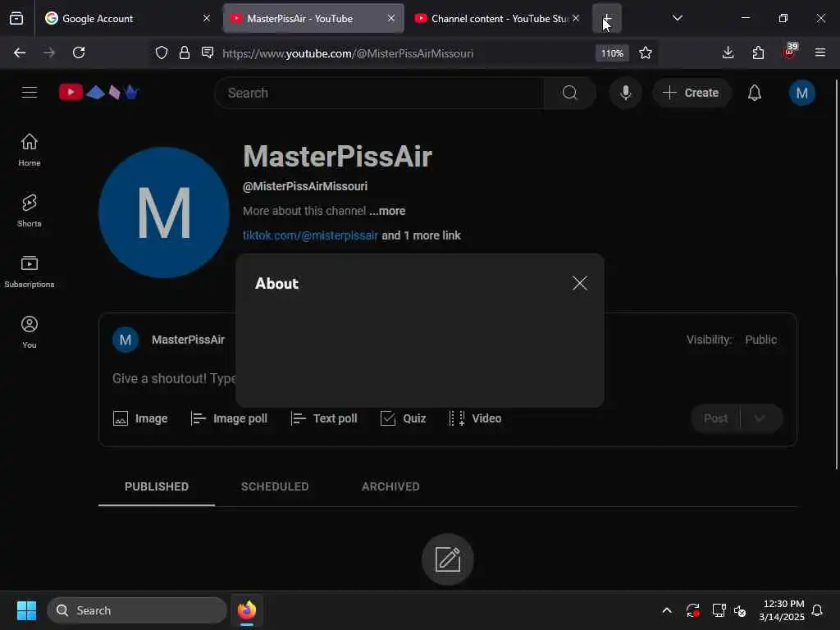Click in the YouTube search field
The image size is (840, 630).
point(379,93)
